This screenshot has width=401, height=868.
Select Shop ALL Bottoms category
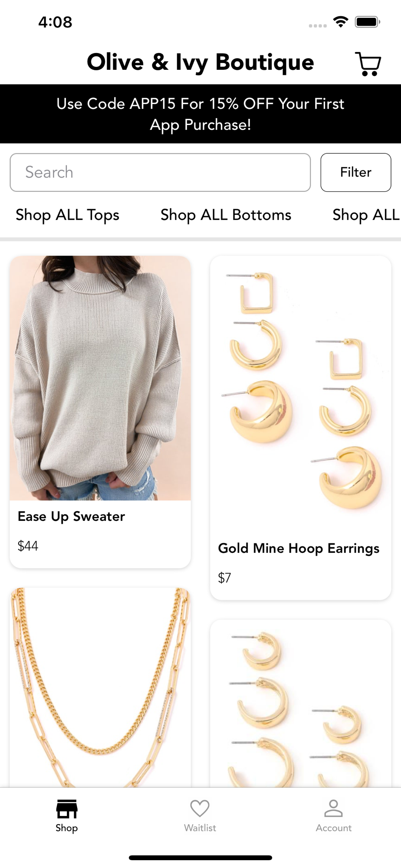coord(226,215)
